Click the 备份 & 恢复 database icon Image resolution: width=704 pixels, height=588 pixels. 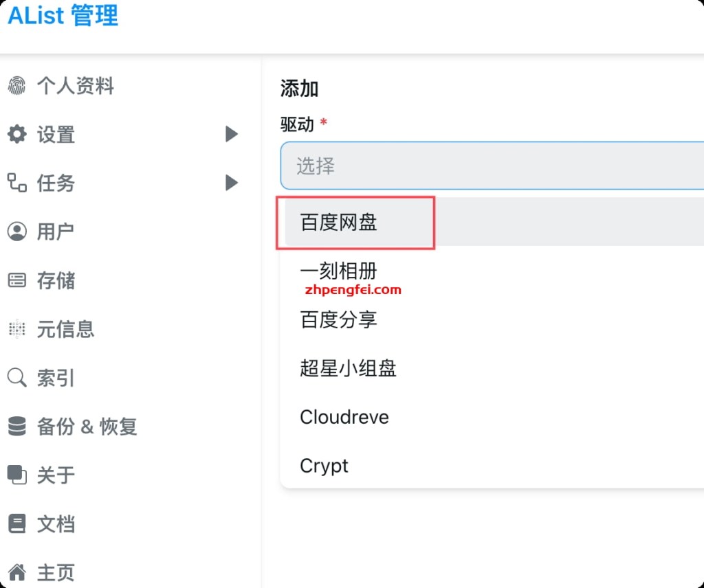tap(16, 427)
